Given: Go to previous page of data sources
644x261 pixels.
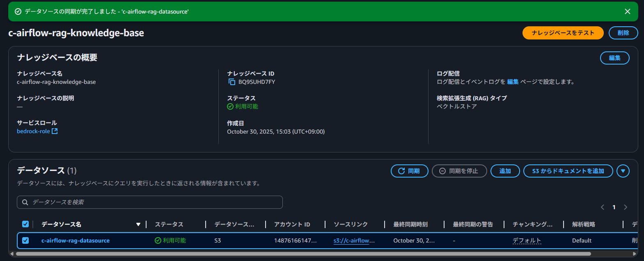Looking at the screenshot, I should click(603, 207).
